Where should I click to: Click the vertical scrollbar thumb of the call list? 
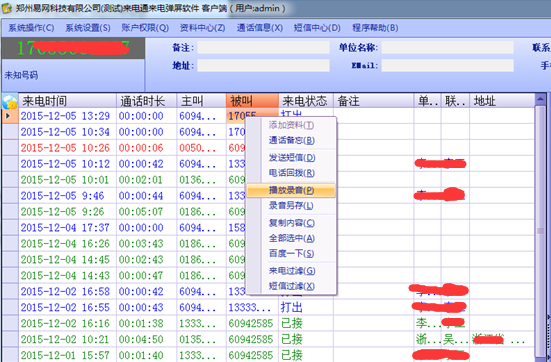tap(540, 231)
